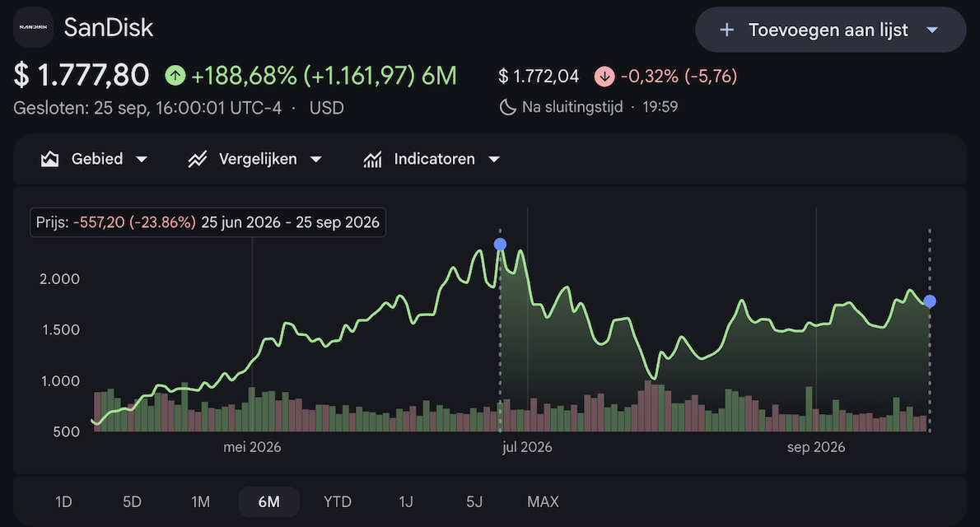The width and height of the screenshot is (980, 527).
Task: Click the Toevoegen aan lijst button
Action: 831,30
